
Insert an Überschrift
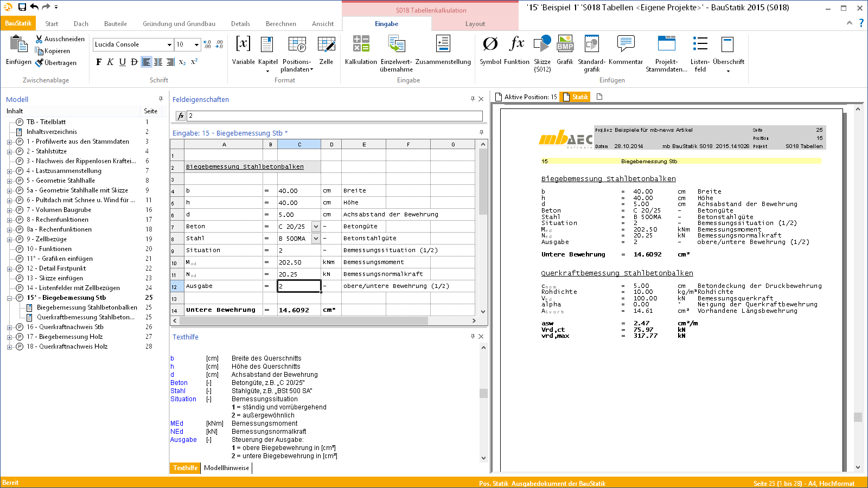coord(728,53)
